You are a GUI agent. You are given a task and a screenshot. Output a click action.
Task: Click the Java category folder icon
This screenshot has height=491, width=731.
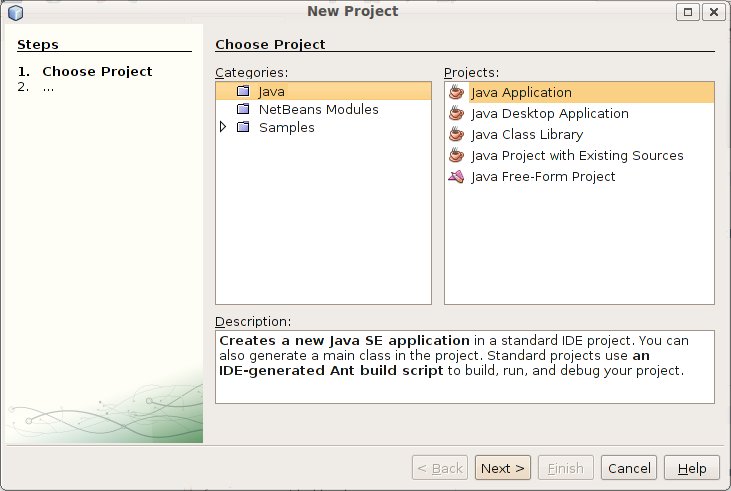click(x=242, y=92)
